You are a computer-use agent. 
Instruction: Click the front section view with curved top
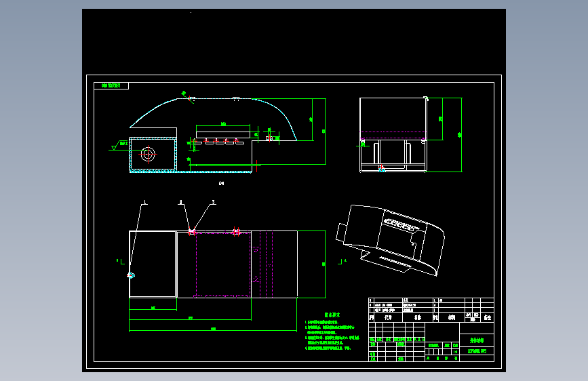click(213, 136)
